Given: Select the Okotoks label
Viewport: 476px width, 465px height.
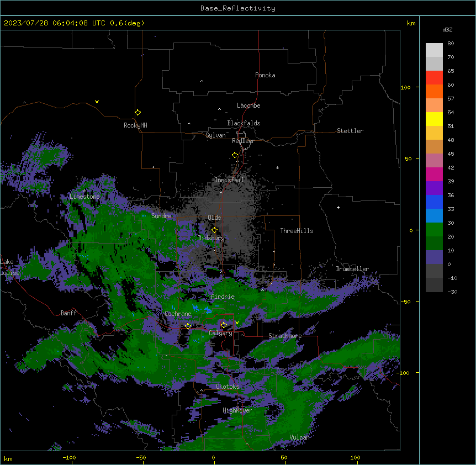Looking at the screenshot, I should click(x=228, y=387).
